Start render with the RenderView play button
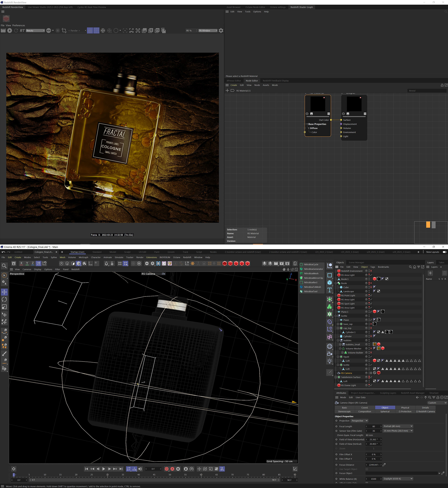448x488 pixels. click(x=10, y=31)
